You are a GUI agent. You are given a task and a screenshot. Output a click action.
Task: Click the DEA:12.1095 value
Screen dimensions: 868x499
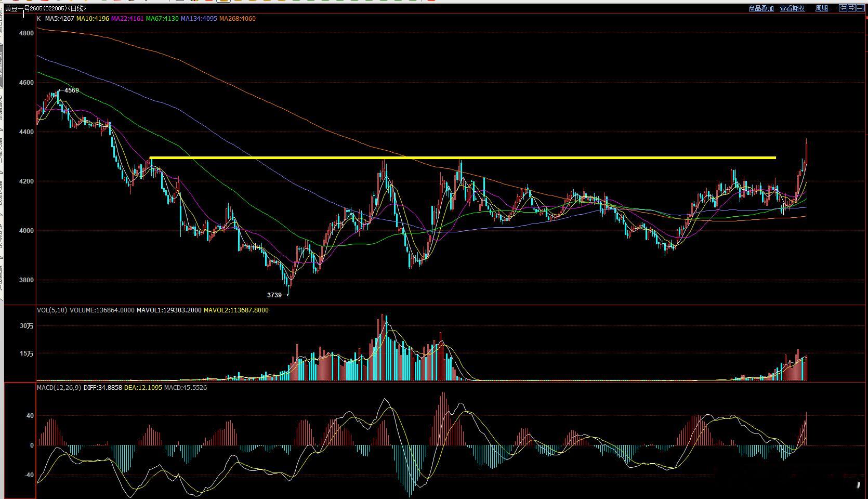143,388
